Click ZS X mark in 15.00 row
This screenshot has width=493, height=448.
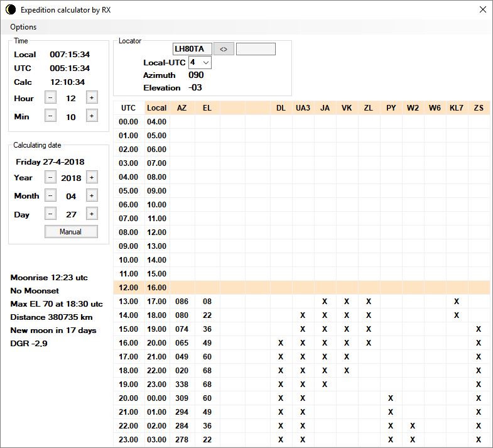479,329
